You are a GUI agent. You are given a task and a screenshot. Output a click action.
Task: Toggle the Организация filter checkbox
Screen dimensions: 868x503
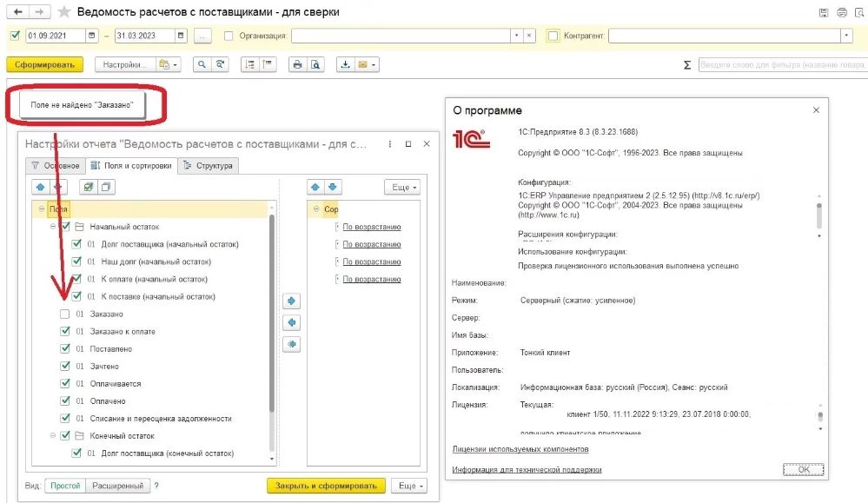point(228,36)
